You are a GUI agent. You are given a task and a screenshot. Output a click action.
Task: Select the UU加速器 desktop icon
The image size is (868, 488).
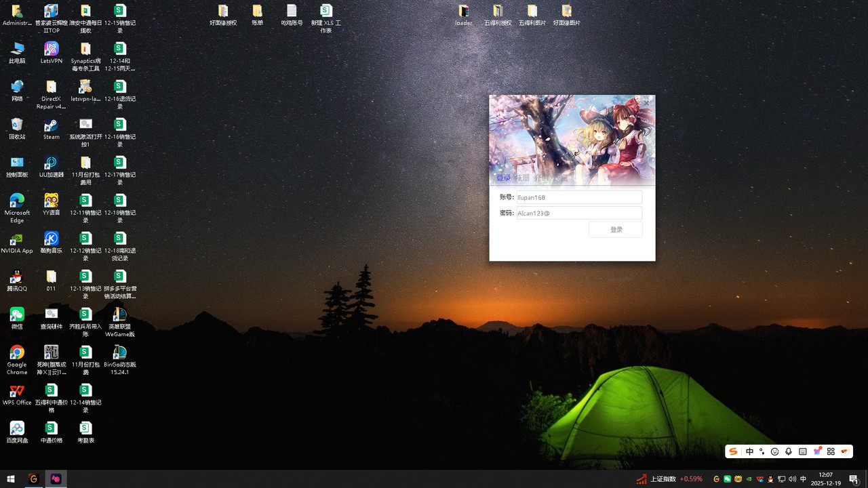(51, 167)
